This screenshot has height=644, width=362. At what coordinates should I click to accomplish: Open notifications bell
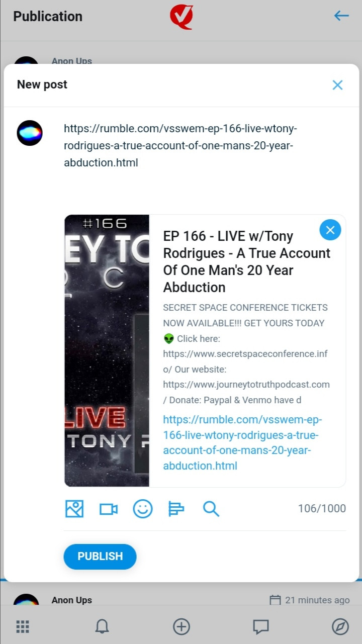coord(102,626)
